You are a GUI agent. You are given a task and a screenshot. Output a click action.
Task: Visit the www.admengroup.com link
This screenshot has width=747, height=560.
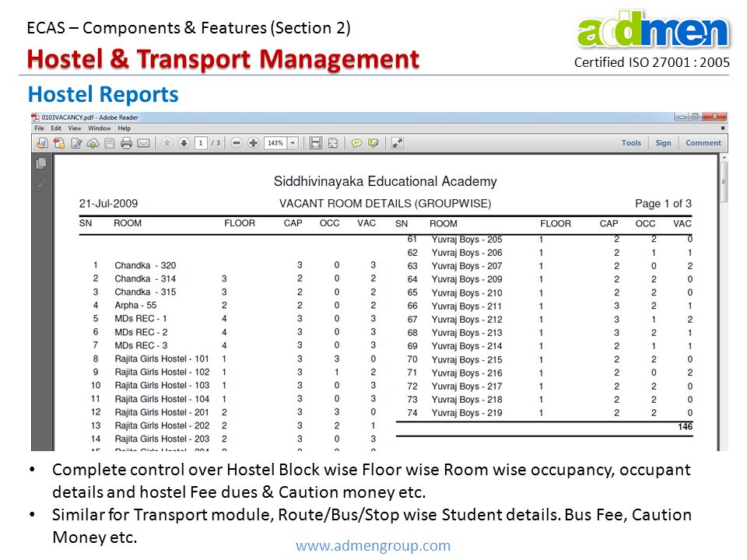(x=373, y=545)
